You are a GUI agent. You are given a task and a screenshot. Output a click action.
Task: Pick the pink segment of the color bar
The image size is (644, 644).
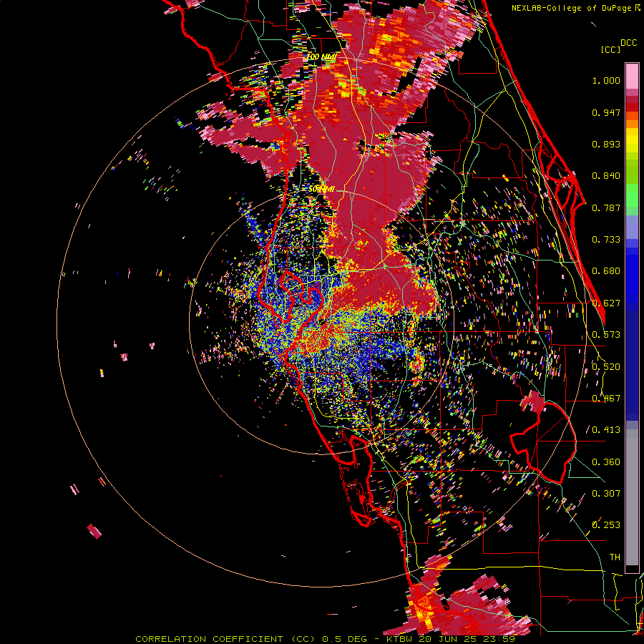coord(632,77)
